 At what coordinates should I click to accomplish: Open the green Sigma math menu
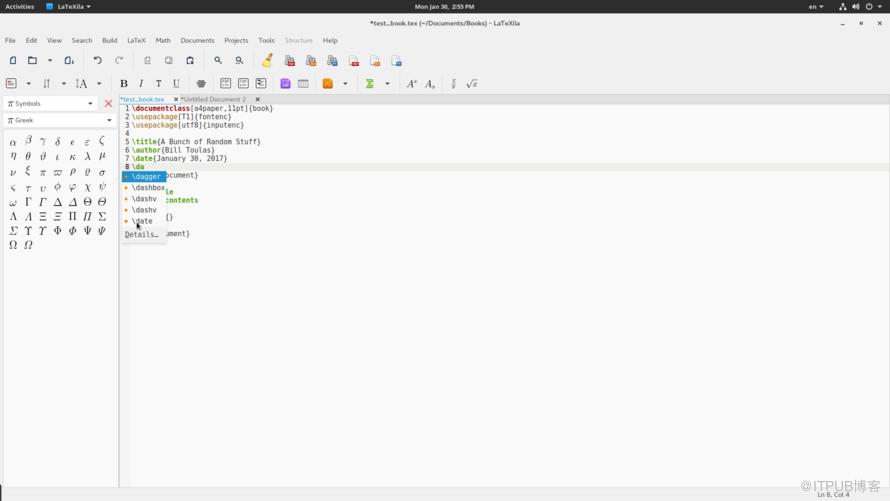[x=370, y=84]
